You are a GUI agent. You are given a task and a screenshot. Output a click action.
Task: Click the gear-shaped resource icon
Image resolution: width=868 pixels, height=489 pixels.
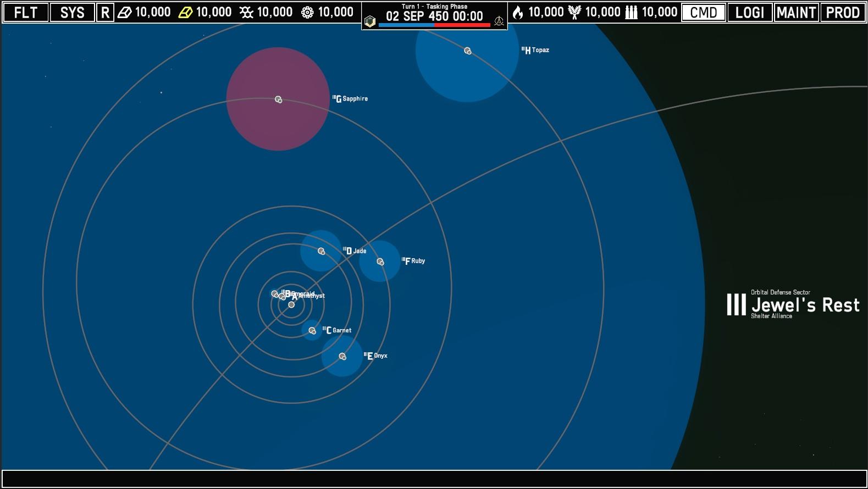pyautogui.click(x=307, y=12)
